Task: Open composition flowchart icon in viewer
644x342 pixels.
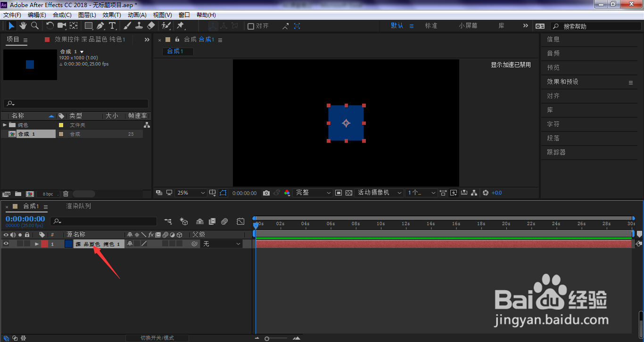Action: [x=474, y=193]
